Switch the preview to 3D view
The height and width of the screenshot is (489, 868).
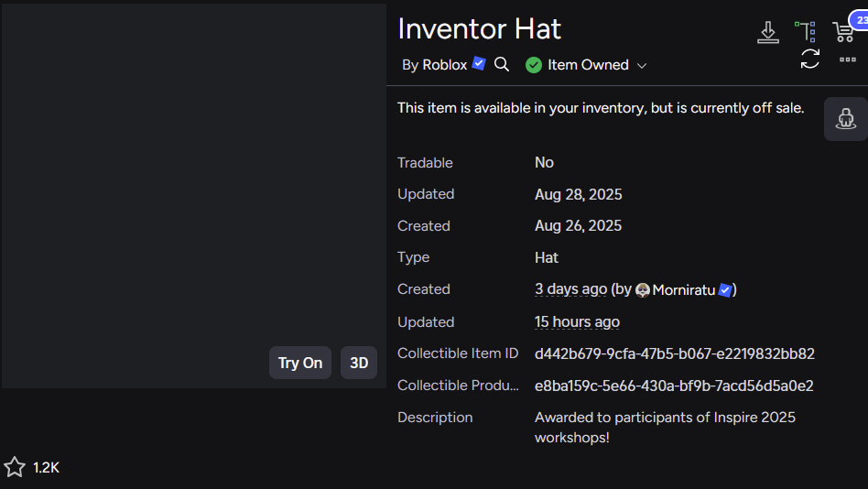click(x=359, y=363)
